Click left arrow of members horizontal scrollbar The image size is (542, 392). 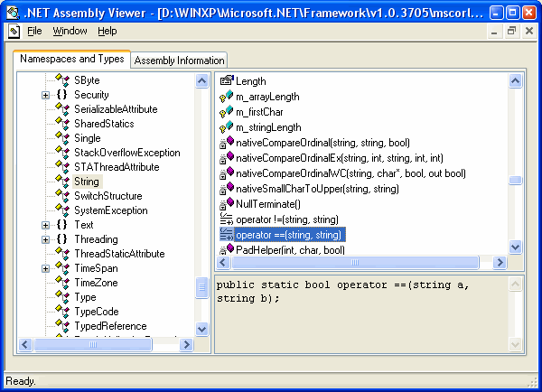[223, 263]
